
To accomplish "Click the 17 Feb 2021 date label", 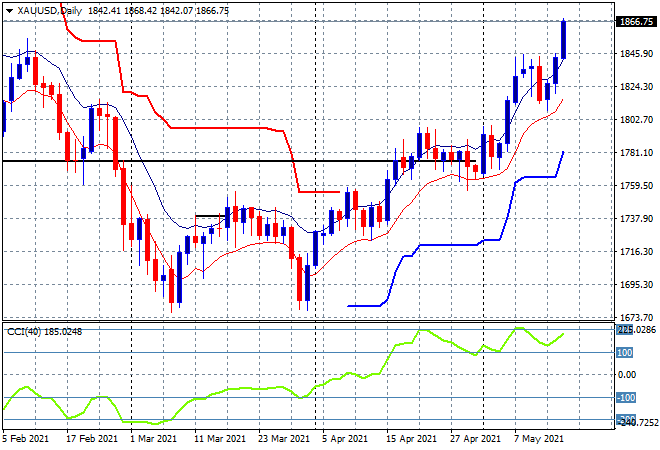I will click(x=92, y=439).
